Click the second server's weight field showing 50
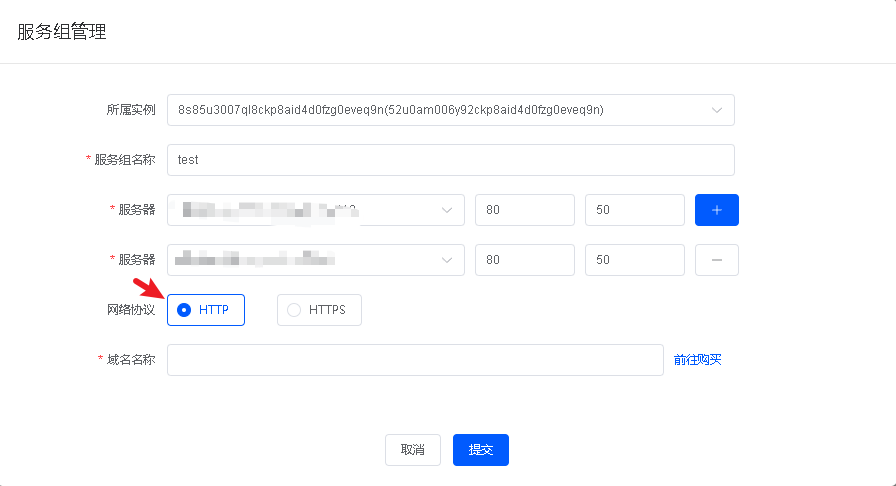The image size is (896, 486). [634, 260]
